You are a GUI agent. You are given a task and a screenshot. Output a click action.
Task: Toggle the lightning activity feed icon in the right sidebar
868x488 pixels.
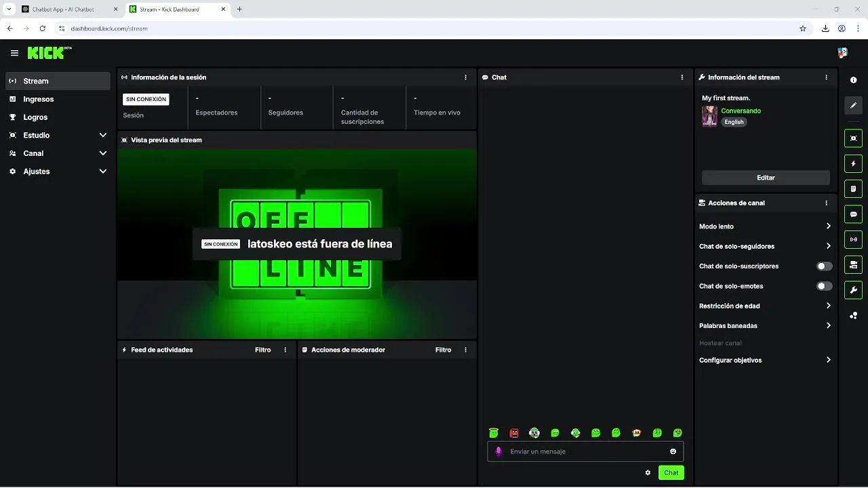point(853,163)
